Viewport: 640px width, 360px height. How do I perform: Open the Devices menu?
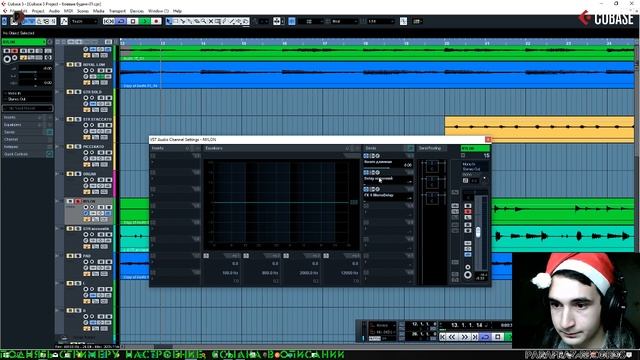(x=137, y=11)
